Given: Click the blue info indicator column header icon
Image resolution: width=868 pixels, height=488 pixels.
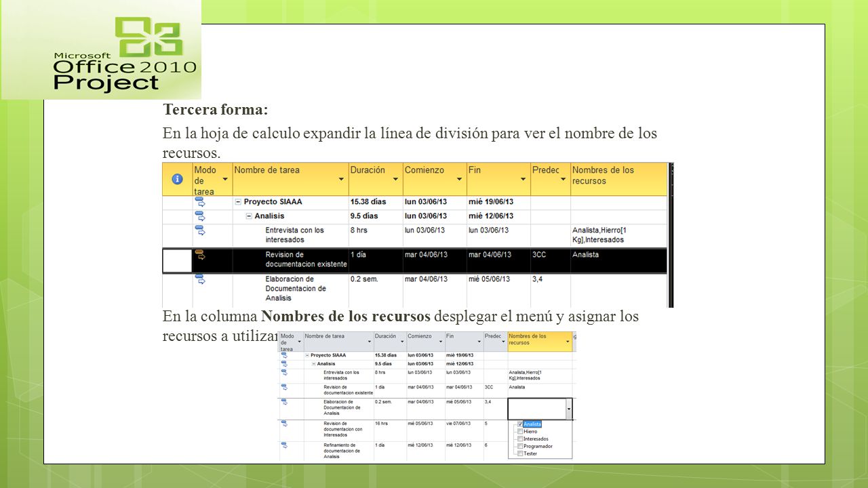Looking at the screenshot, I should tap(177, 179).
